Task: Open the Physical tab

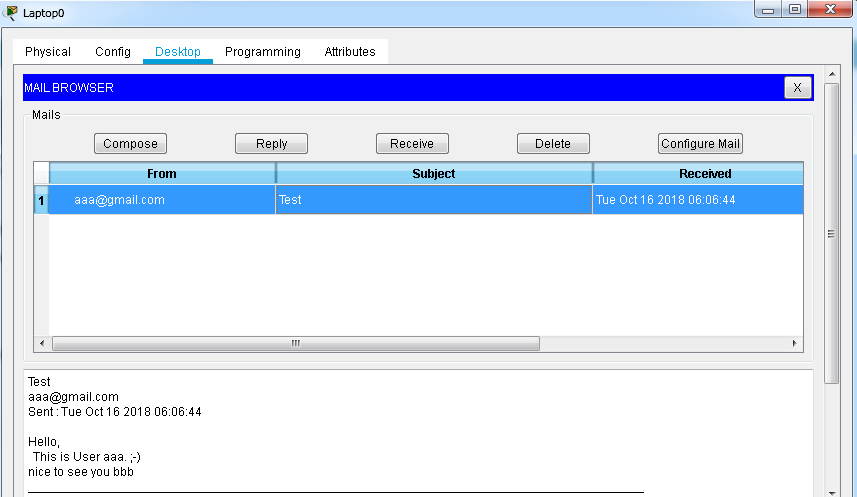Action: (48, 52)
